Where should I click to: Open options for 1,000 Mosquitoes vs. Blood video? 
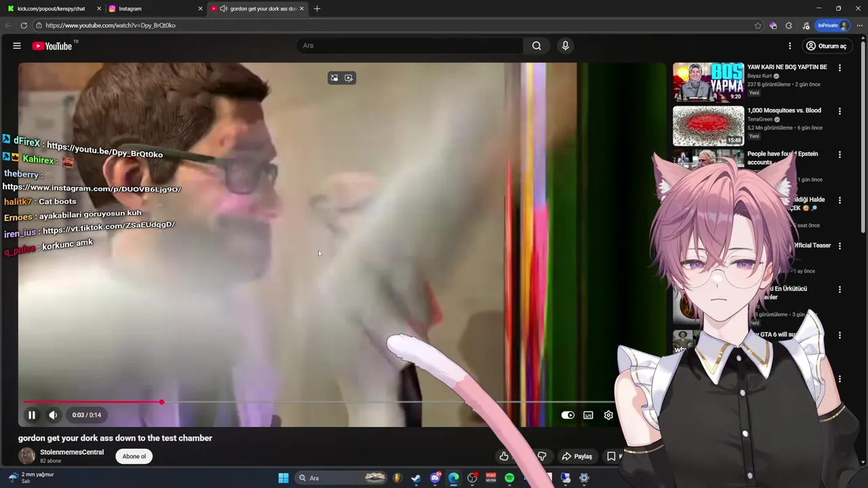840,111
